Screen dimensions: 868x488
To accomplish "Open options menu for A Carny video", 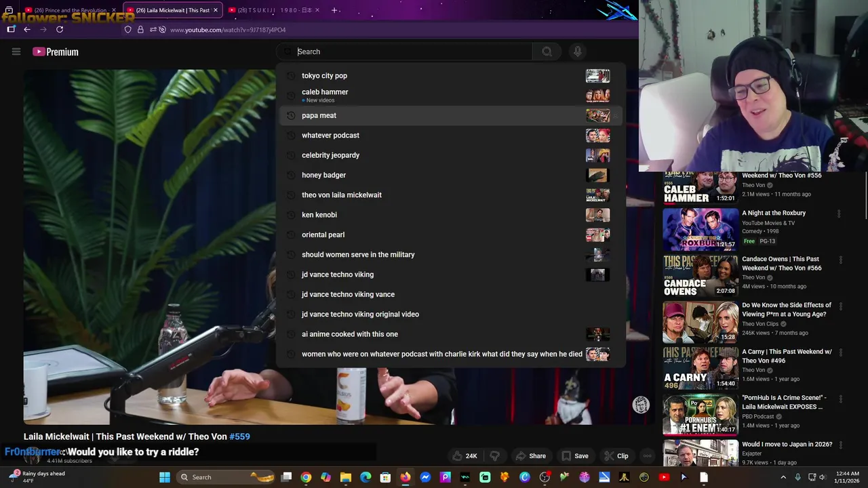I will point(841,353).
